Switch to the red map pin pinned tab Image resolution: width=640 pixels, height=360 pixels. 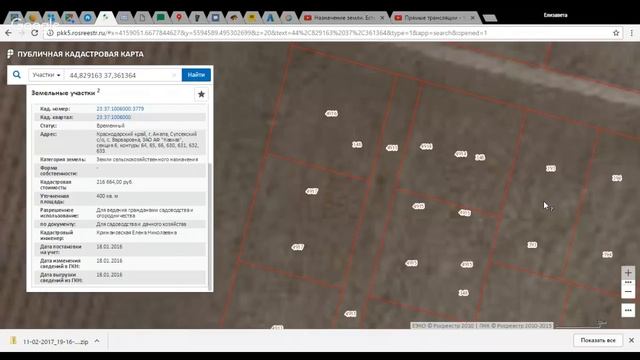tap(179, 18)
